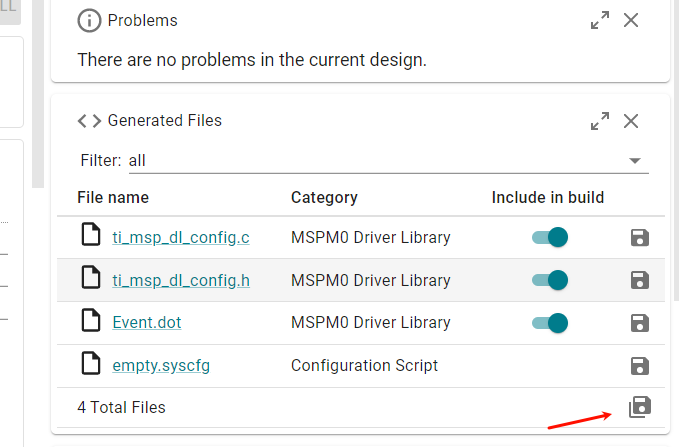Open Event.dot file link
The height and width of the screenshot is (447, 679).
click(147, 323)
